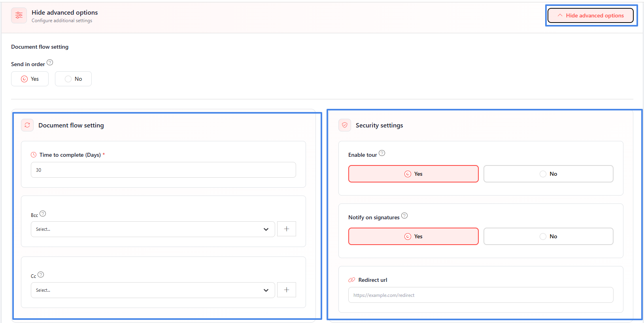The image size is (644, 323).
Task: Click the sliders icon beside Hide advanced options
Action: (x=19, y=15)
